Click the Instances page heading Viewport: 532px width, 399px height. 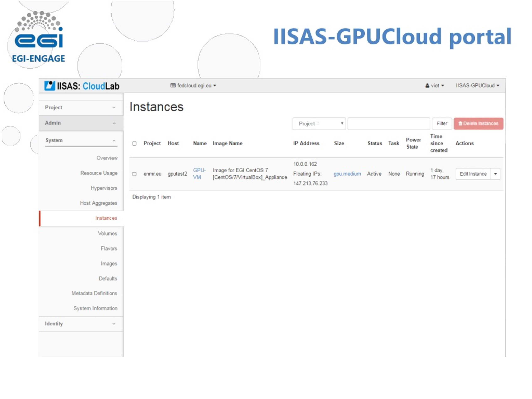156,107
